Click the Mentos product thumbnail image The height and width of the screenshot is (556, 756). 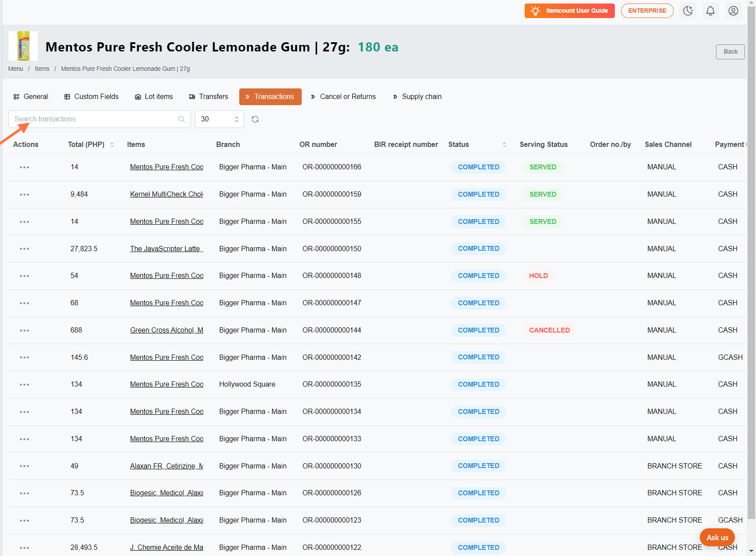[x=23, y=46]
